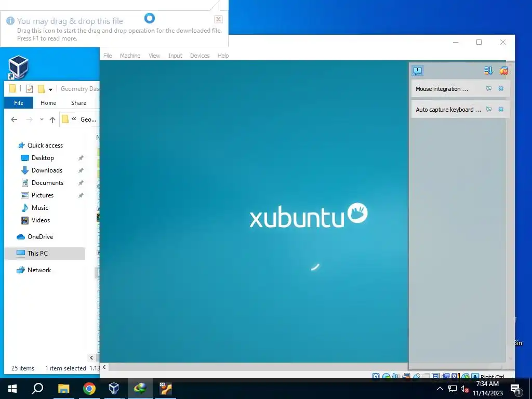The width and height of the screenshot is (532, 399).
Task: Open the Machine menu in VirtualBox
Action: tap(130, 56)
